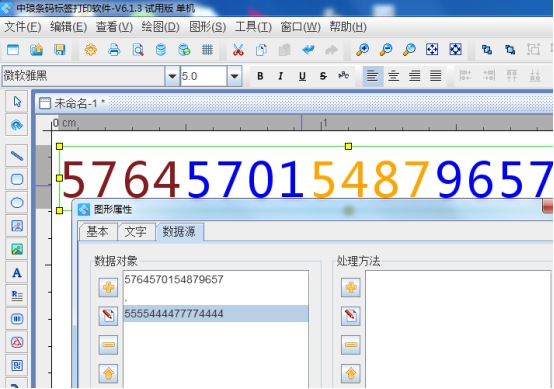
Task: Toggle italic text formatting
Action: pos(281,76)
